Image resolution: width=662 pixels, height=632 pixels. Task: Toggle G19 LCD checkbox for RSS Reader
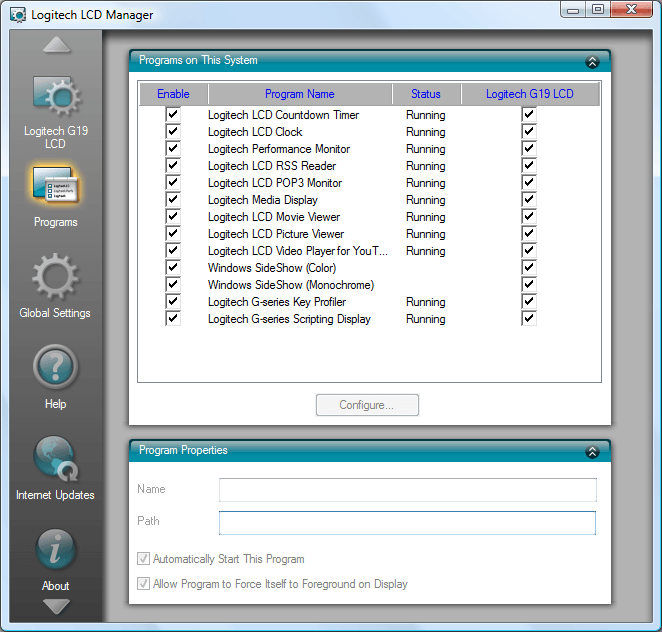[529, 165]
